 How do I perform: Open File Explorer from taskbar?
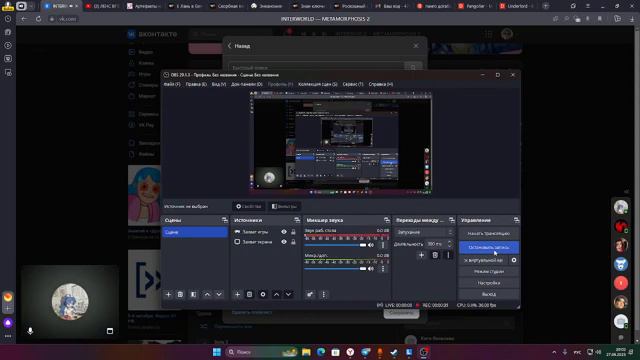point(306,352)
